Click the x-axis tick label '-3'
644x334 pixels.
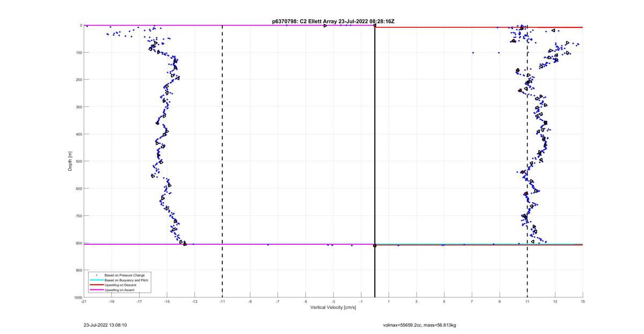click(333, 301)
